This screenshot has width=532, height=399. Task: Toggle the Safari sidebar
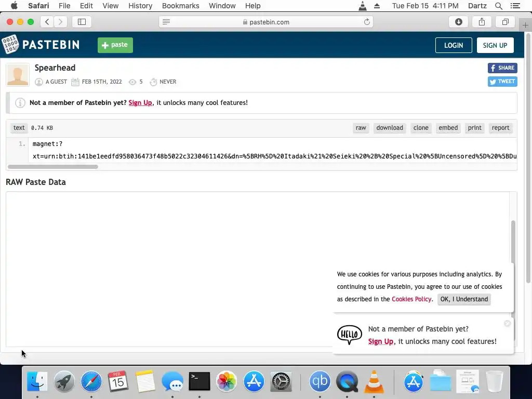pos(82,22)
